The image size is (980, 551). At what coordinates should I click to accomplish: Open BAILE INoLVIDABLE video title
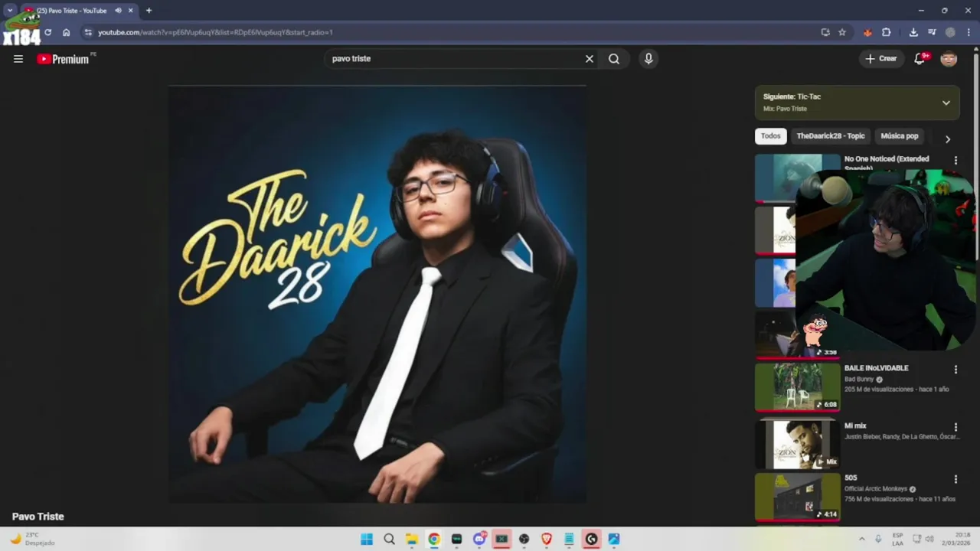click(877, 368)
